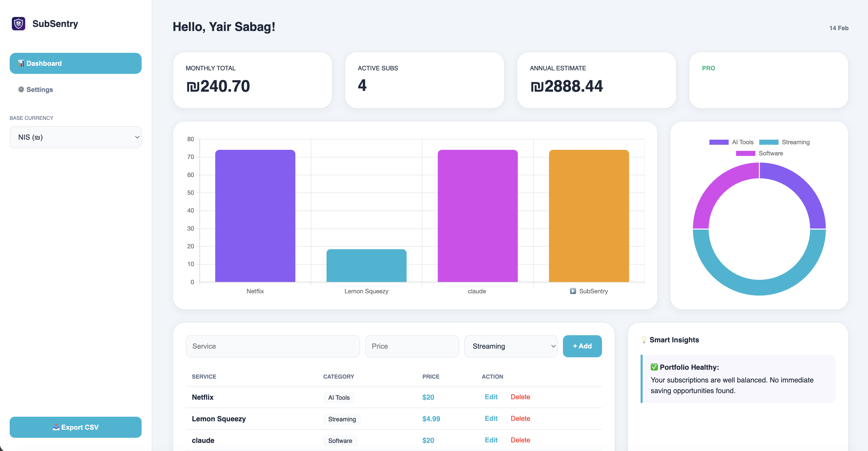Click the inbox icon on the Export CSV button
The image size is (868, 451).
point(56,427)
